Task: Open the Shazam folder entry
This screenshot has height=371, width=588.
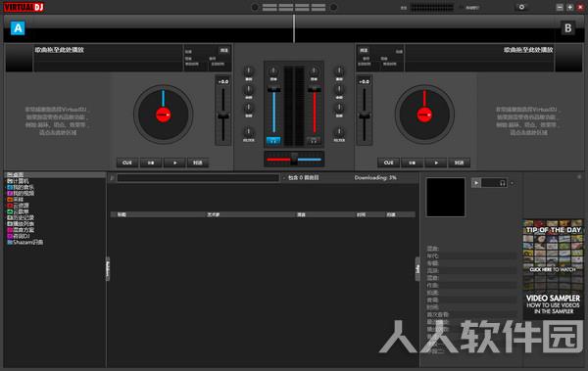Action: pos(24,243)
